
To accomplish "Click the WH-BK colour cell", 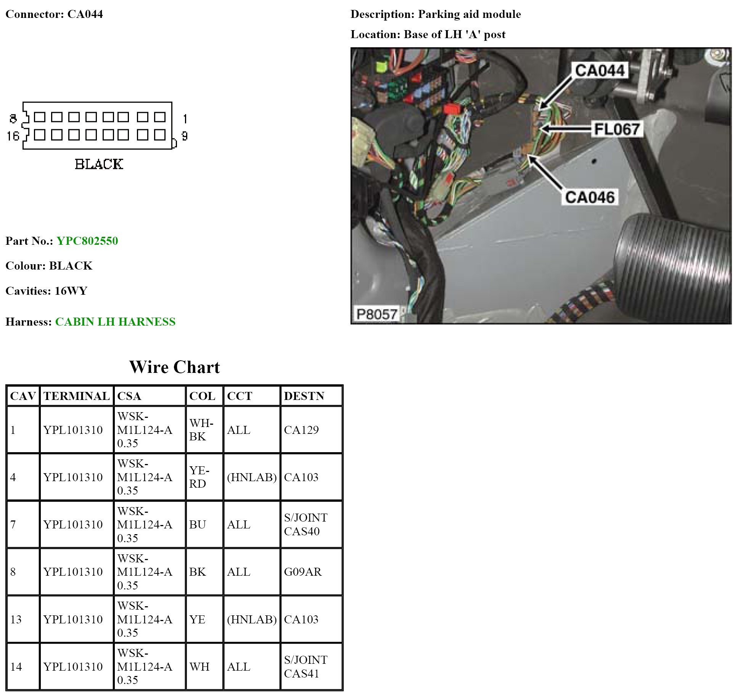I will click(x=201, y=430).
